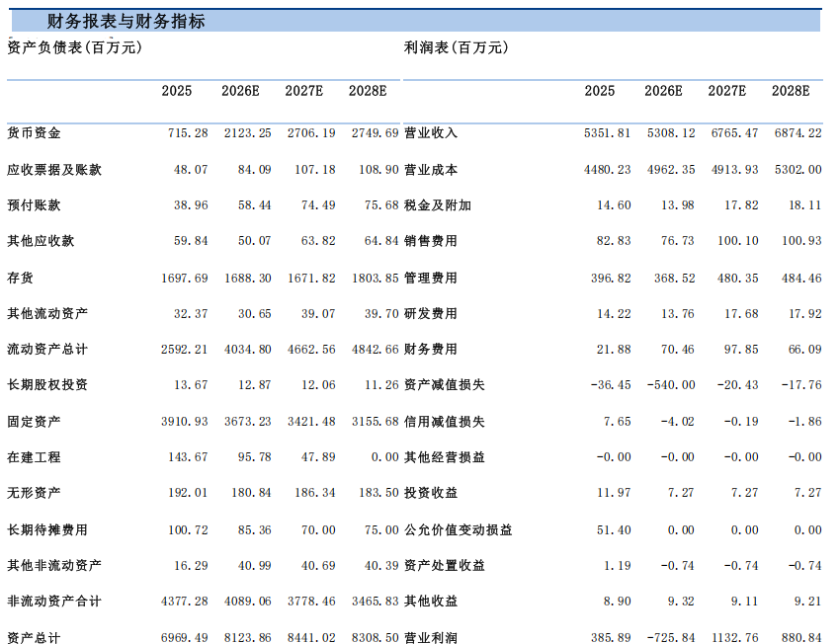Select the 利润表(百万元) heading
839x644 pixels.
point(456,47)
